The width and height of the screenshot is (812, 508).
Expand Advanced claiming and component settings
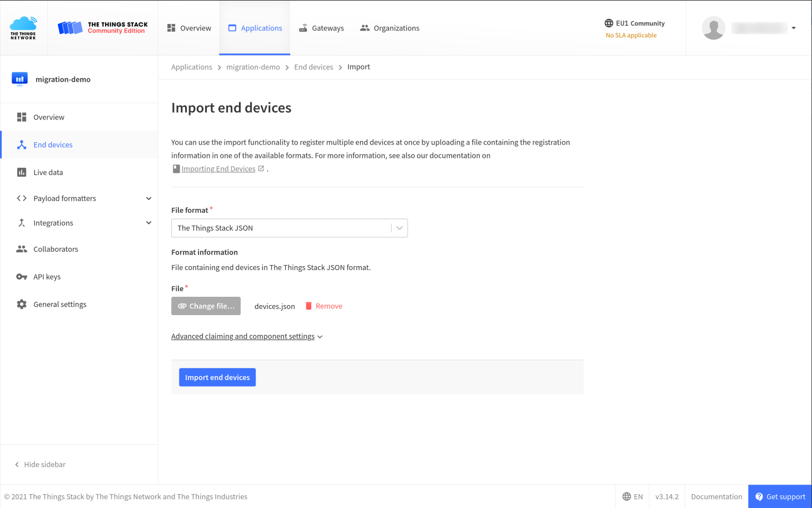(x=247, y=336)
